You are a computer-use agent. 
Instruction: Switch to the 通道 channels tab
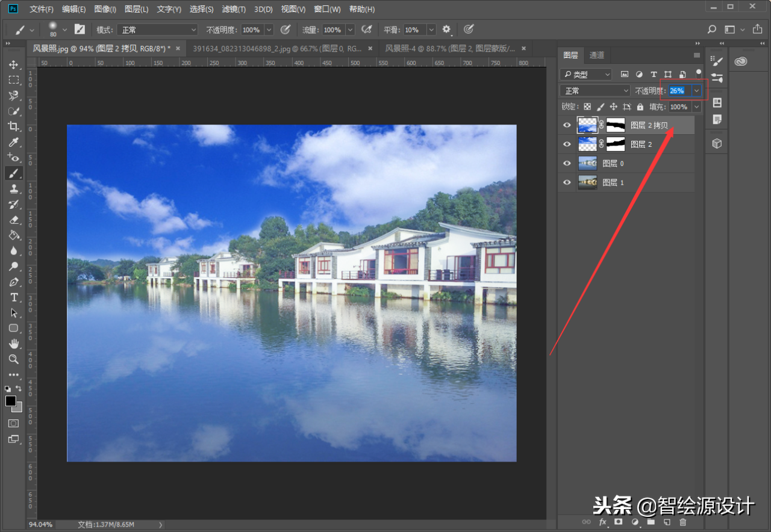coord(596,55)
